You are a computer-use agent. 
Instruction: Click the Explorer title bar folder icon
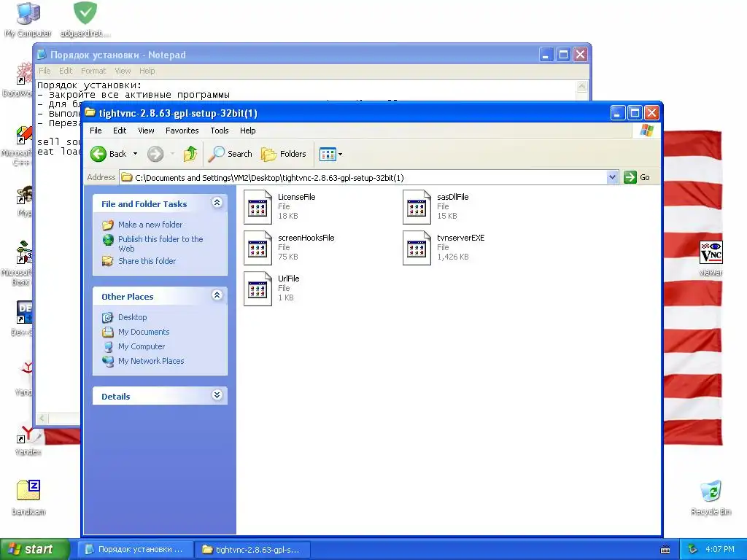(x=90, y=113)
